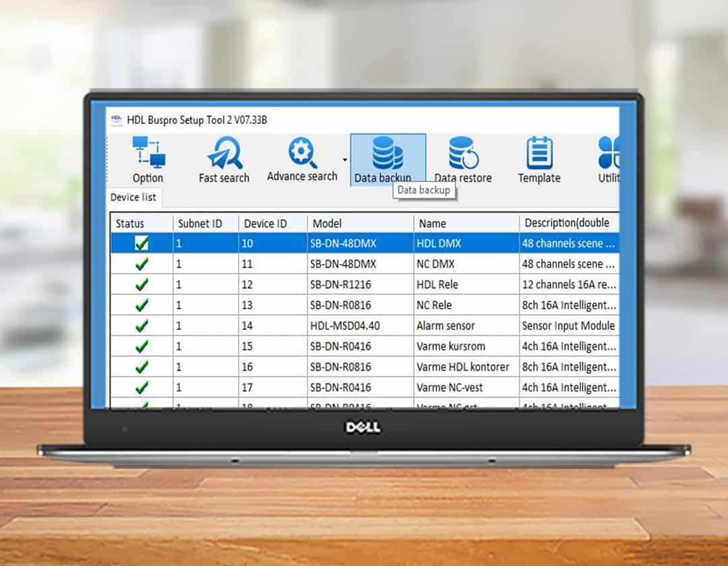Click the 48 channels description for device 10
This screenshot has width=728, height=566.
click(569, 243)
